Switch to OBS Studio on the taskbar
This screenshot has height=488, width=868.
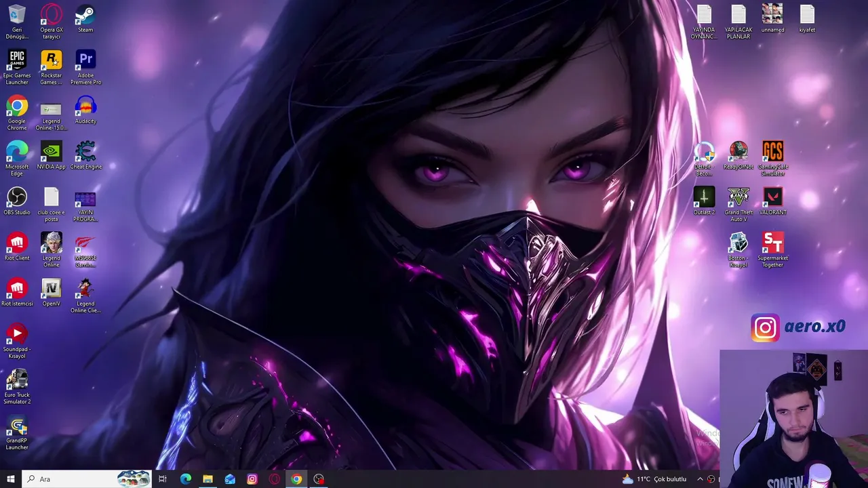(x=319, y=479)
